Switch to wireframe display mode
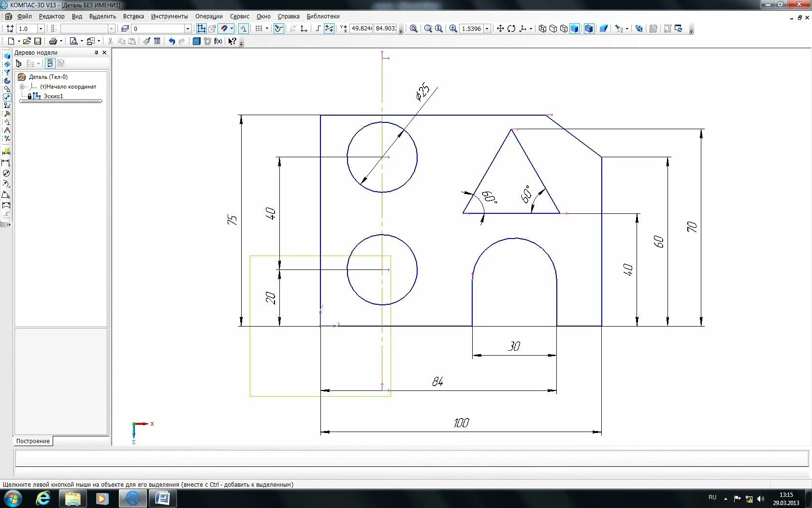This screenshot has height=508, width=812. click(542, 29)
